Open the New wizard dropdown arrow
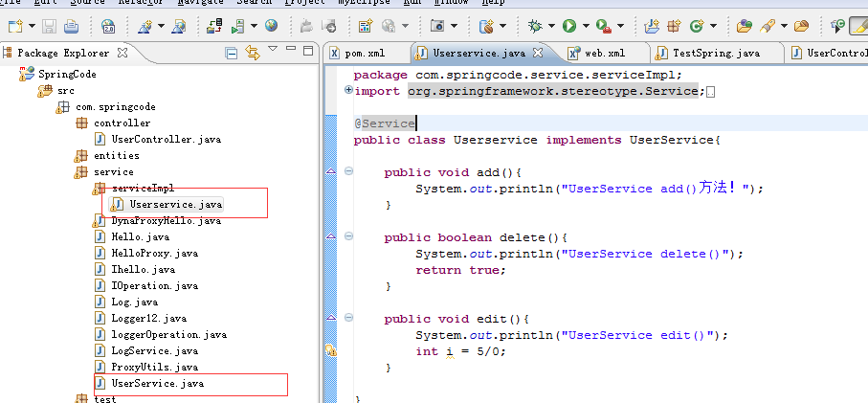Screen dimensions: 868x403 coord(32,26)
